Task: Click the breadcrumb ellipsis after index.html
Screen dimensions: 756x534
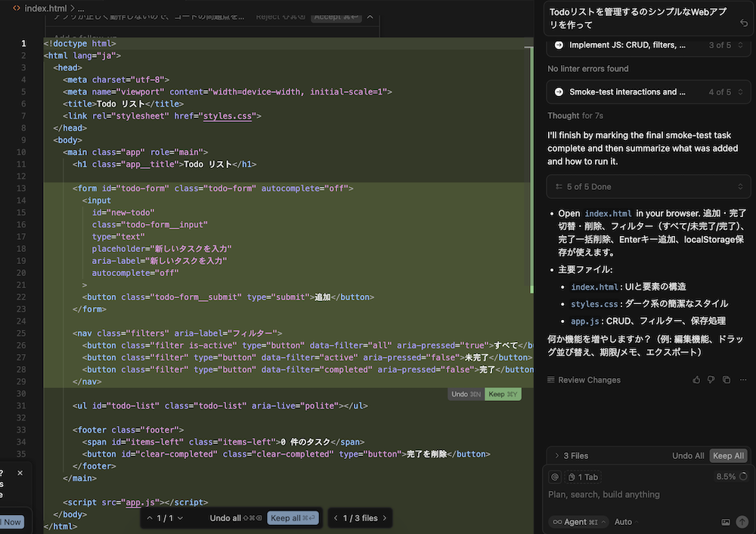Action: [81, 8]
